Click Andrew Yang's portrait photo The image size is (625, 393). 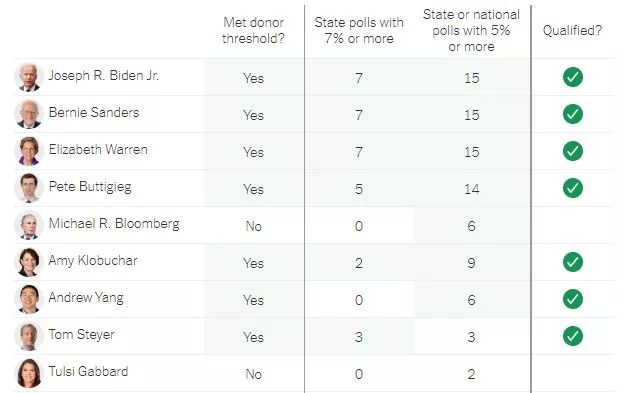pyautogui.click(x=29, y=300)
